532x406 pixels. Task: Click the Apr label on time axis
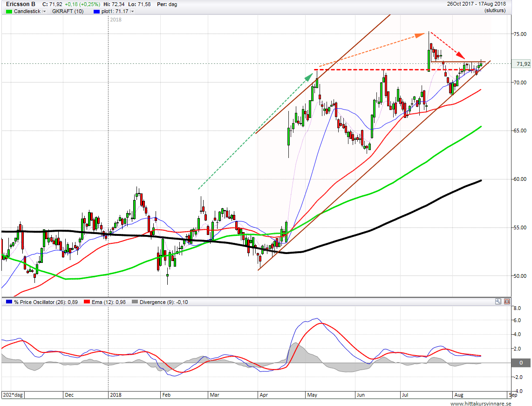tap(264, 395)
